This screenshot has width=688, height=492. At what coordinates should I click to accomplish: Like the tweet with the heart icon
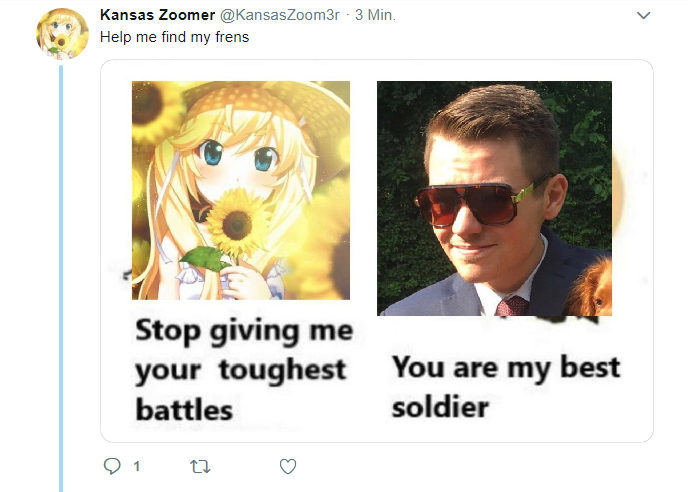pyautogui.click(x=288, y=466)
